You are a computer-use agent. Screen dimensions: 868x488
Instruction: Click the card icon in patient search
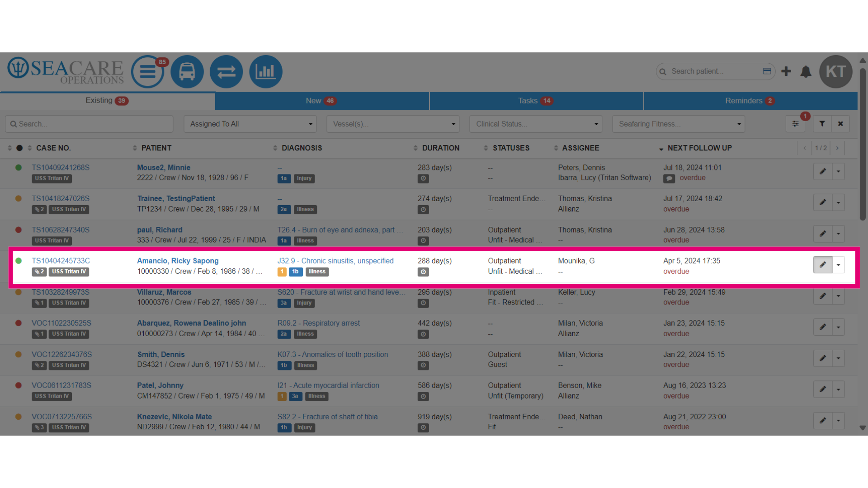point(767,71)
